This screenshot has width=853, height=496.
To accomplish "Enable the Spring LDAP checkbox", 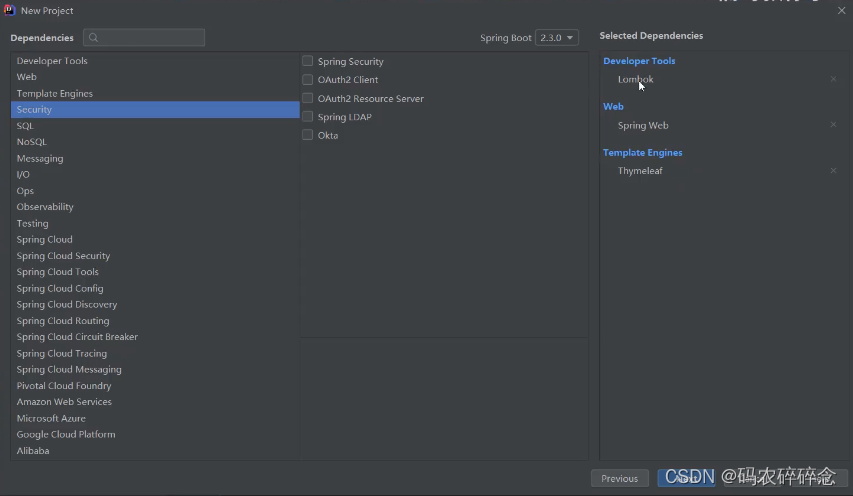I will (307, 116).
